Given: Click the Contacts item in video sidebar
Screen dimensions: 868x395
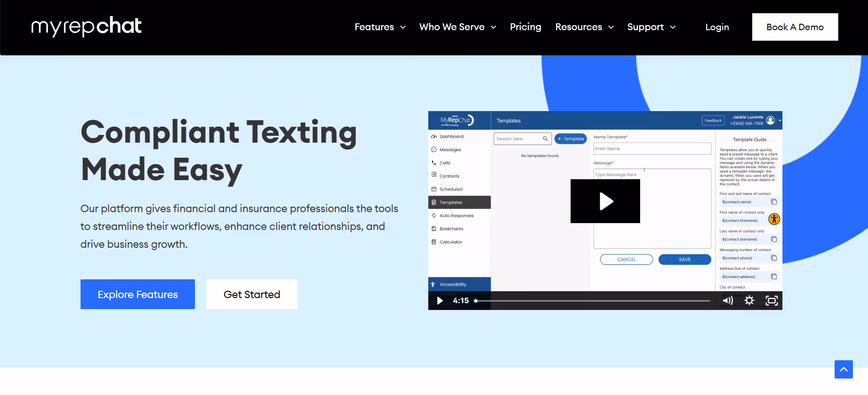Looking at the screenshot, I should [x=459, y=176].
